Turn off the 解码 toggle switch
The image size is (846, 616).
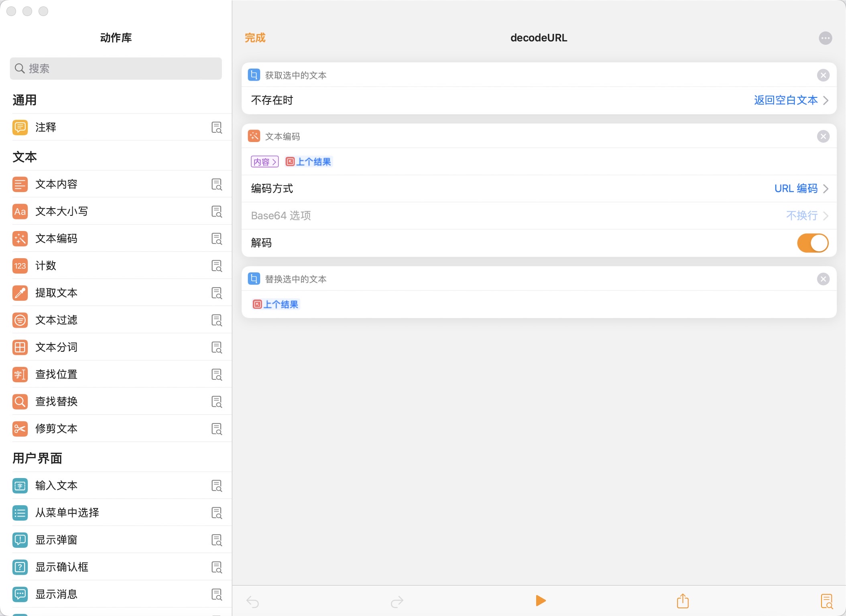813,243
